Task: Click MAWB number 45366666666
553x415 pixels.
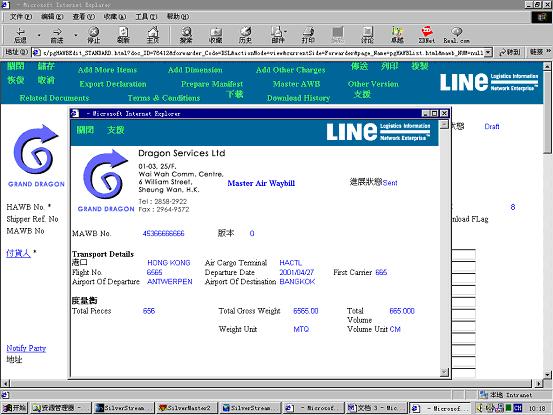Action: [163, 233]
